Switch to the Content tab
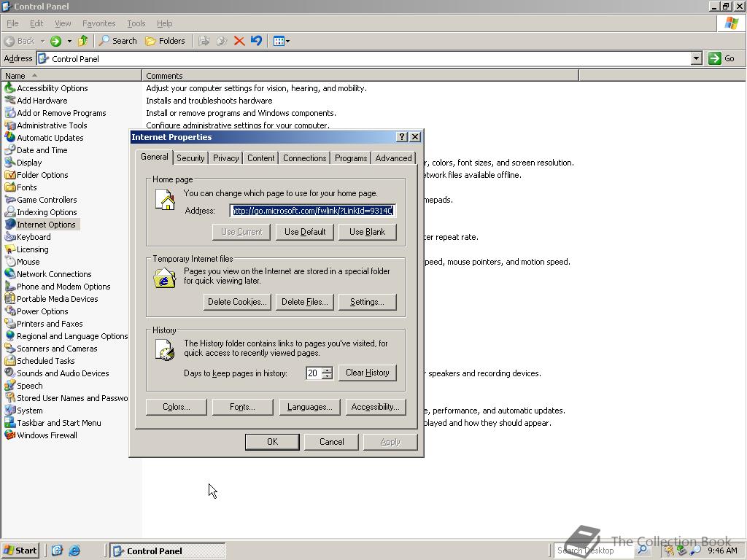Viewport: 747px width, 560px height. click(260, 158)
